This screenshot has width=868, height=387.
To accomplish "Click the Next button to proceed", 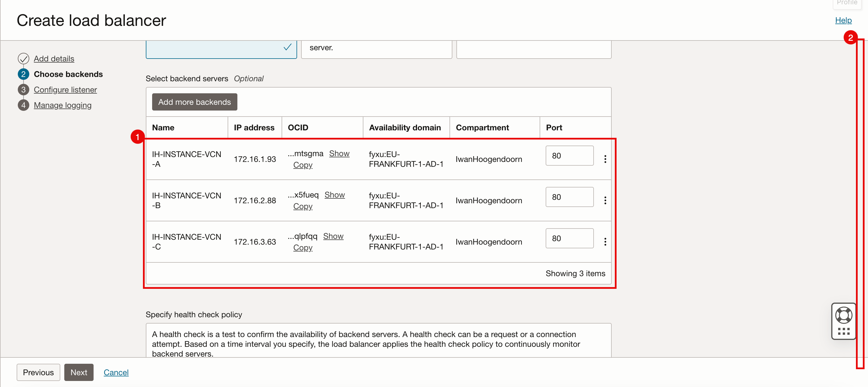I will coord(78,372).
